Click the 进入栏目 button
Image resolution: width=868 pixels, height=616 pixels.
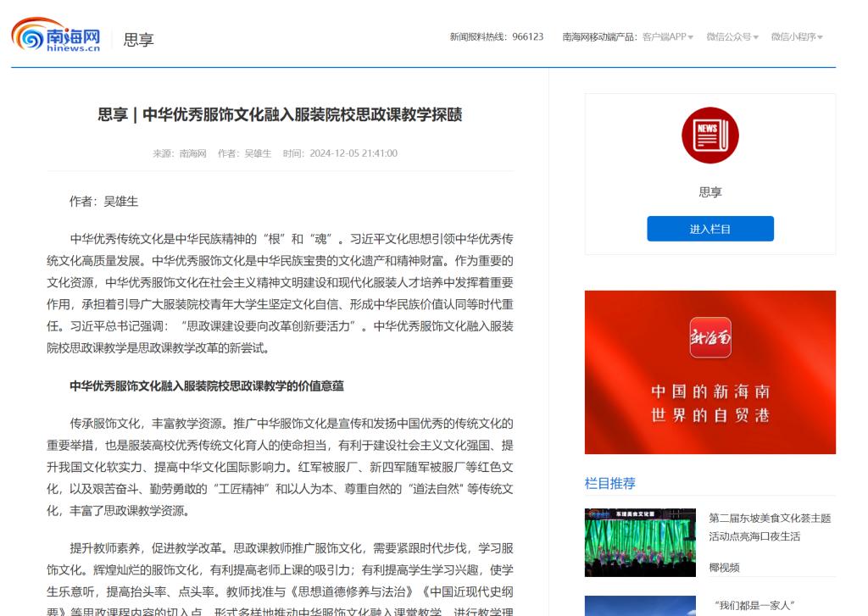709,229
